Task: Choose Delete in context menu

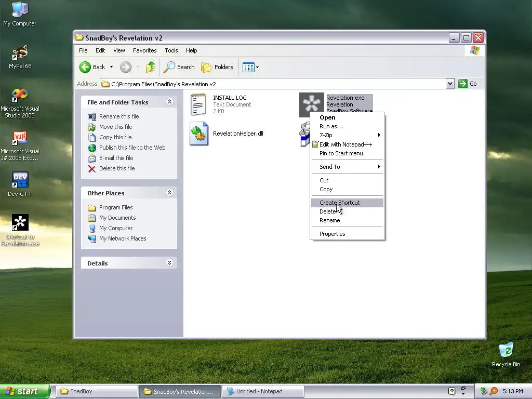Action: pyautogui.click(x=348, y=211)
